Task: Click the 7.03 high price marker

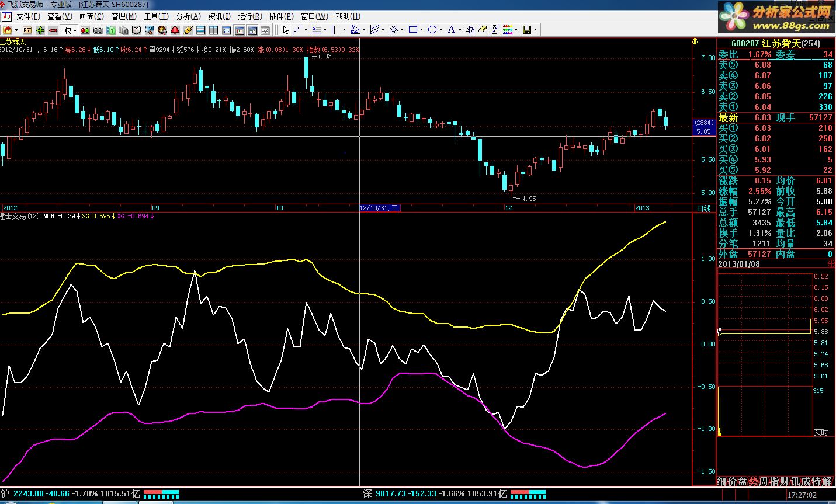Action: click(x=324, y=56)
